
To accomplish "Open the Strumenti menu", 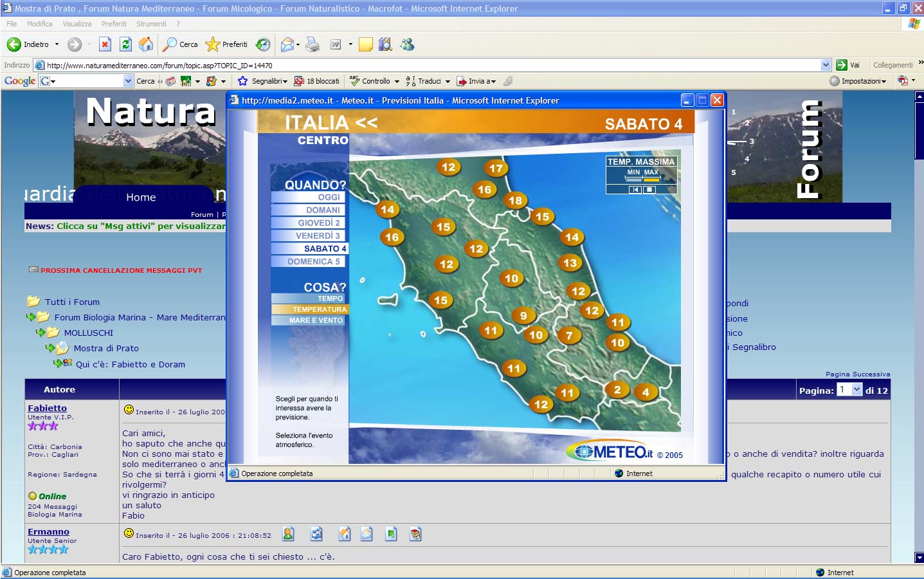I will point(151,24).
